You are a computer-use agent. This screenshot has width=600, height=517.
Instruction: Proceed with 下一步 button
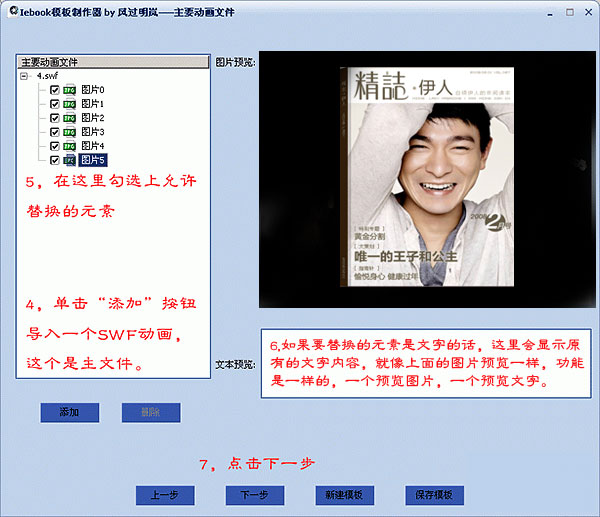tap(255, 495)
